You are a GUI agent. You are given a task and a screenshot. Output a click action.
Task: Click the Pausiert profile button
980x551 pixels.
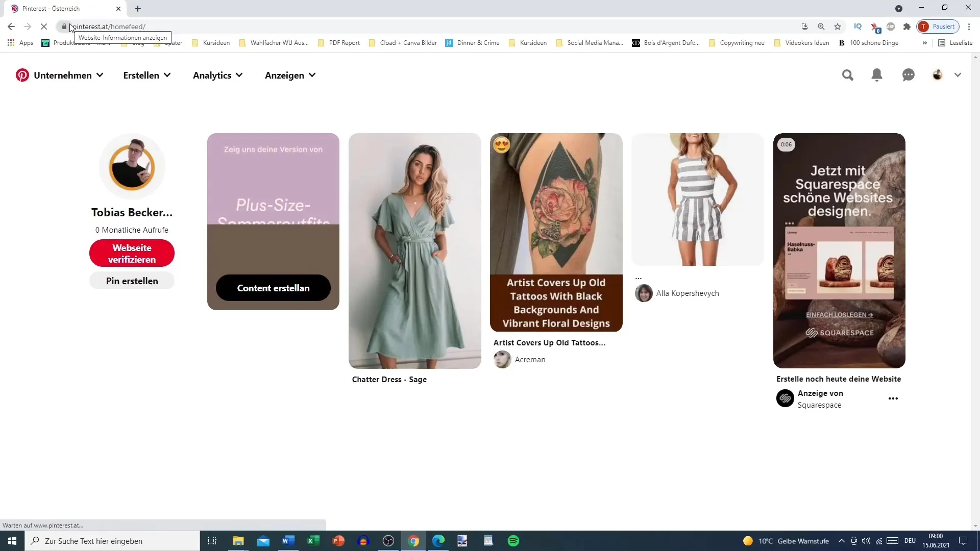tap(938, 27)
